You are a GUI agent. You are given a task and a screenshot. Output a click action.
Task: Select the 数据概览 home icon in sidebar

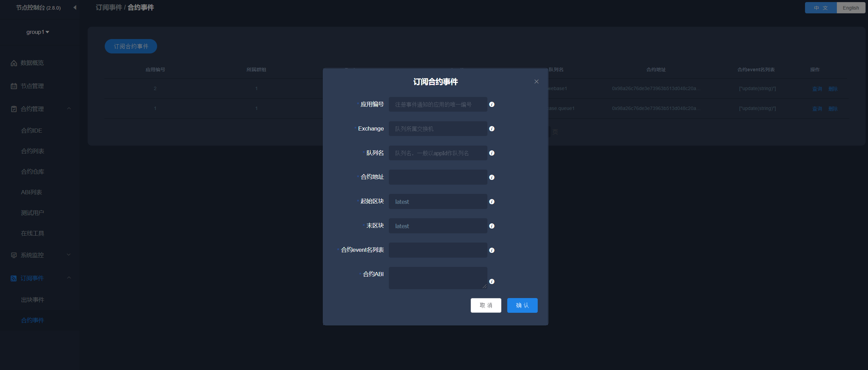coord(14,63)
